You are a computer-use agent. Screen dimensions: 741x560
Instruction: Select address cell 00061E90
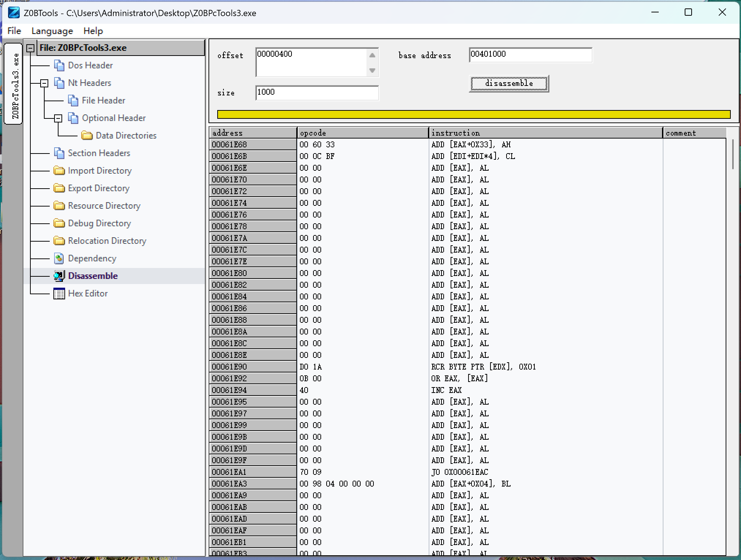[x=253, y=367]
